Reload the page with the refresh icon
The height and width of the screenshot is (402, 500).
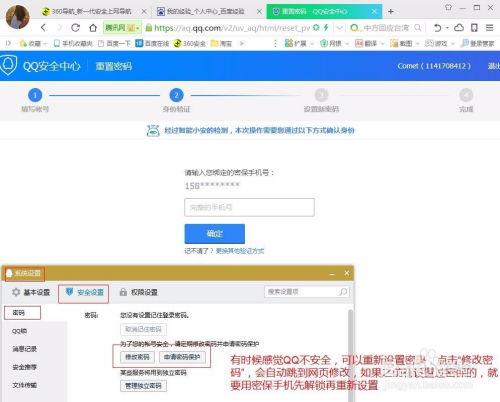[76, 28]
